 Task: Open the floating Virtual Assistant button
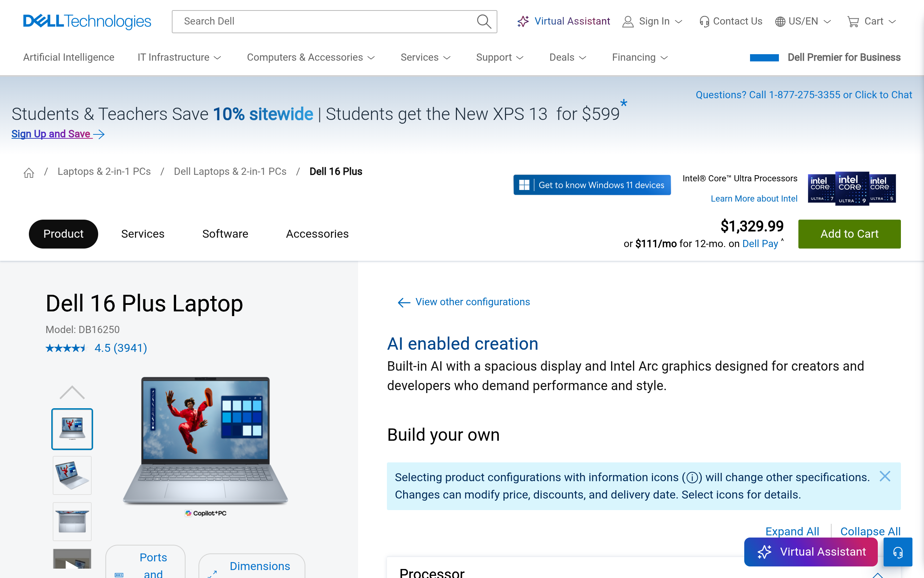click(811, 552)
